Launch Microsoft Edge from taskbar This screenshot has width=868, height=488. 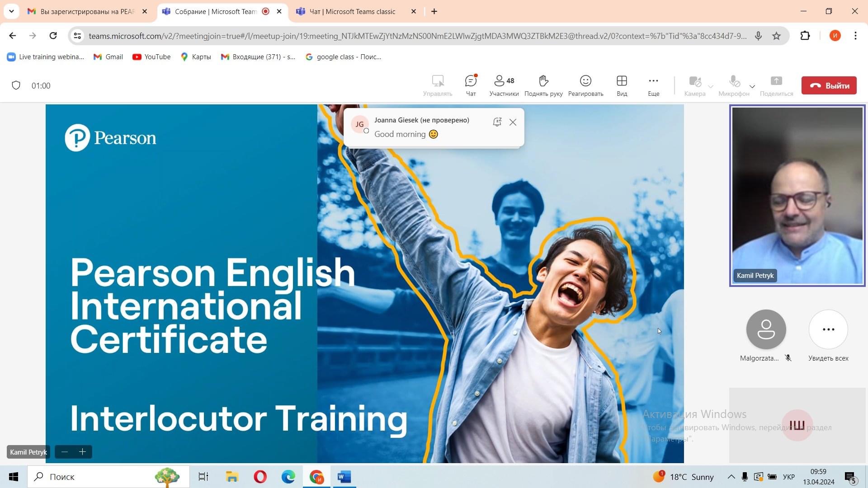click(288, 477)
